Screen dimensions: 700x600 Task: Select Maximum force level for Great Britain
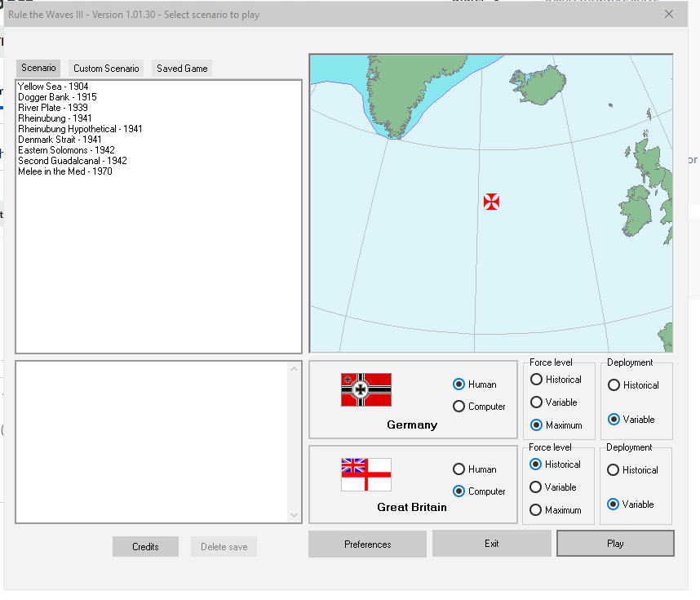[x=556, y=509]
